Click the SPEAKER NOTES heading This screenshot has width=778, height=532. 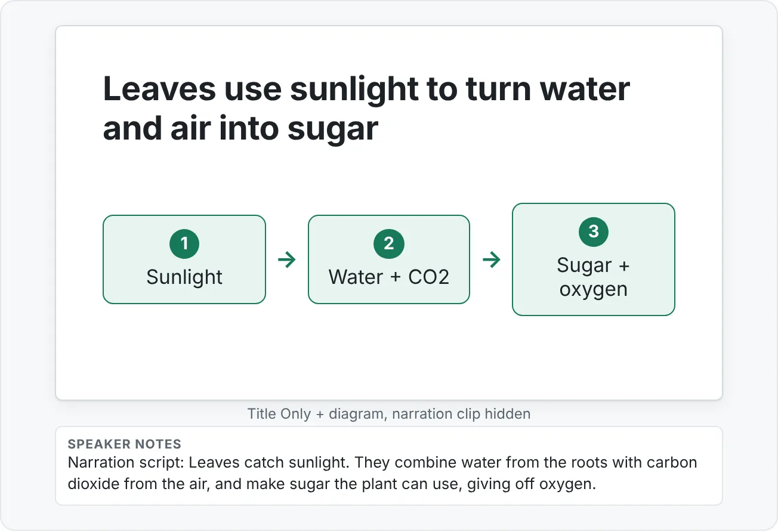point(125,444)
